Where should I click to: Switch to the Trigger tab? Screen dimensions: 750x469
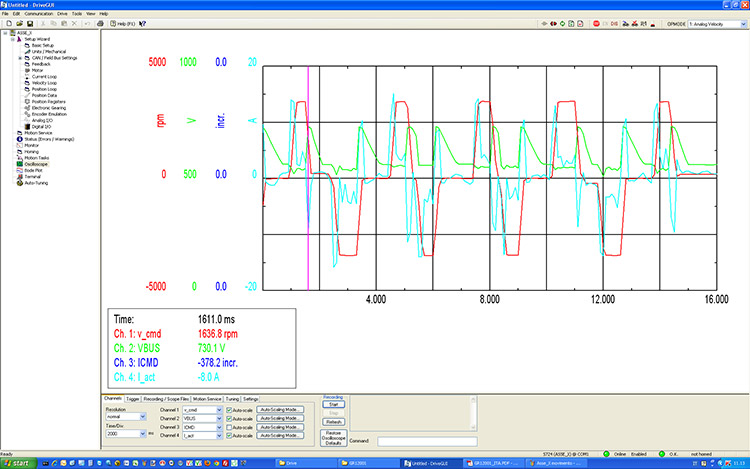(x=133, y=398)
